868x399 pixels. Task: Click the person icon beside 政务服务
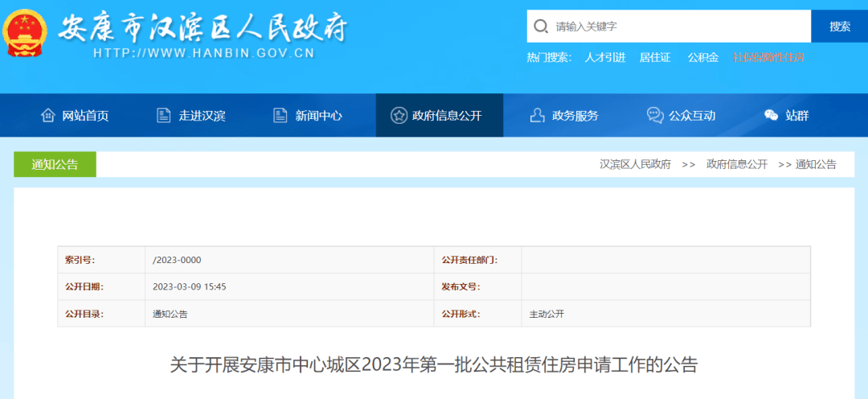(537, 115)
